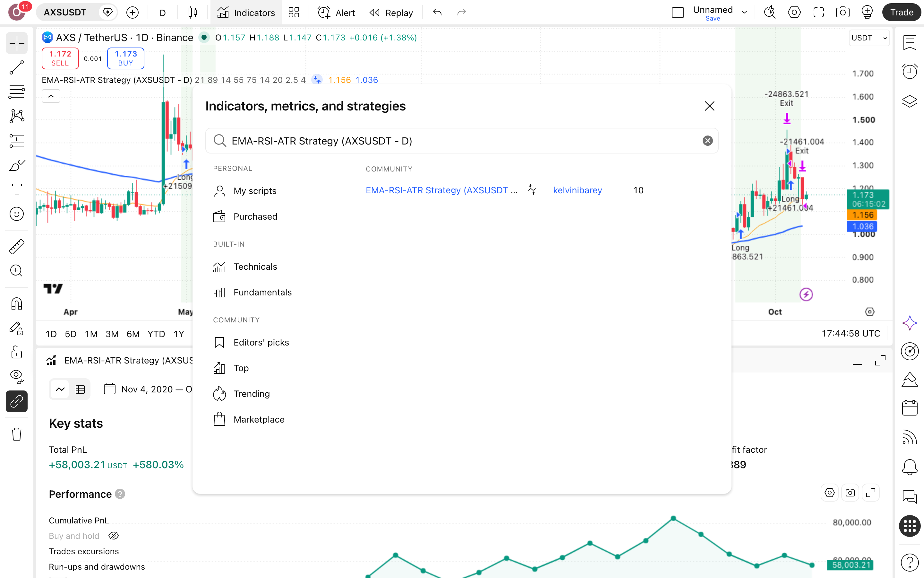Switch Key stats to table view
Screen dimensions: 924x578
(x=80, y=389)
